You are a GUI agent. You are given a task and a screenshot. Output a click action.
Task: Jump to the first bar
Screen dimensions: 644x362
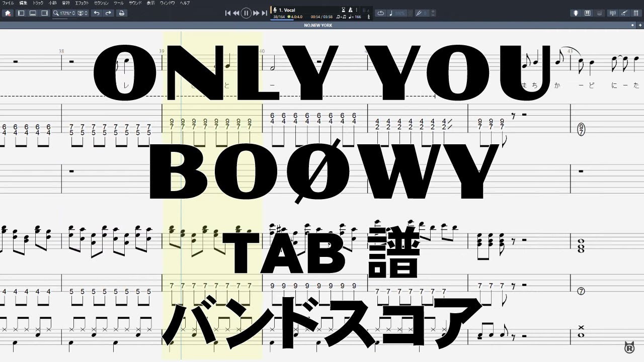tap(228, 13)
